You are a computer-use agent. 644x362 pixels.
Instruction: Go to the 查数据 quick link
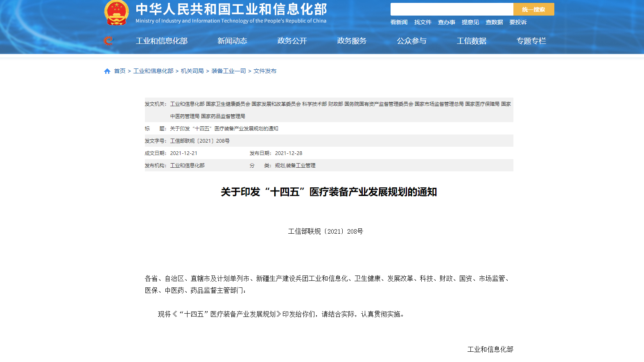pyautogui.click(x=494, y=22)
